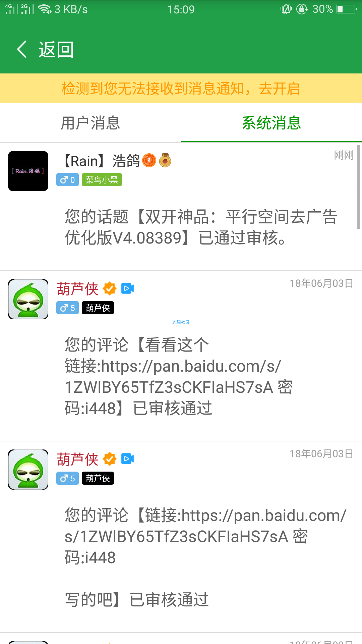Tap the blue video icon on first 葫芦侠
Screen dimensions: 362x644
pos(127,288)
